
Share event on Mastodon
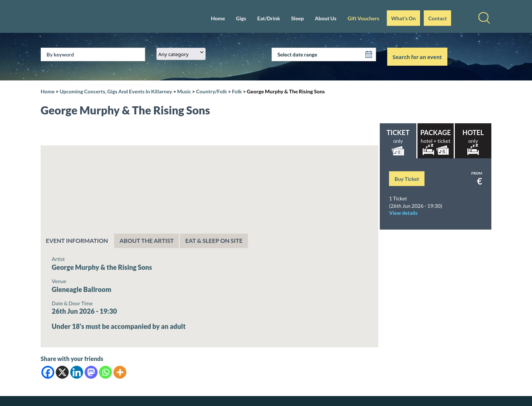tap(91, 372)
